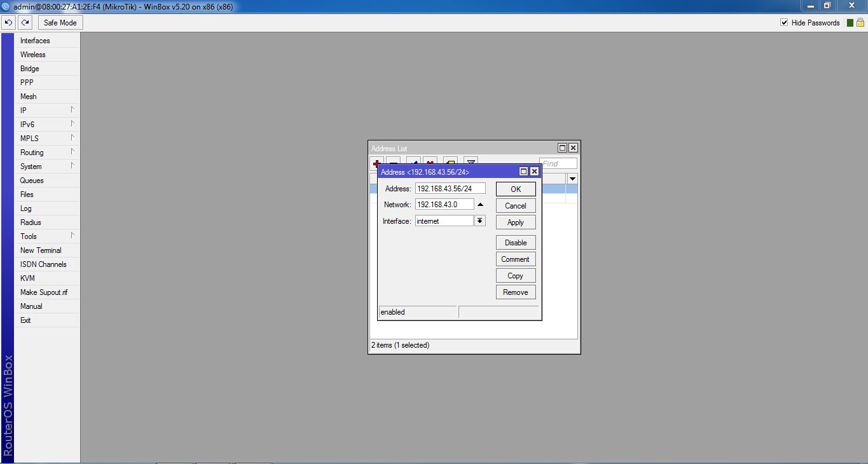Open the Log menu
Image resolution: width=868 pixels, height=464 pixels.
pos(48,208)
